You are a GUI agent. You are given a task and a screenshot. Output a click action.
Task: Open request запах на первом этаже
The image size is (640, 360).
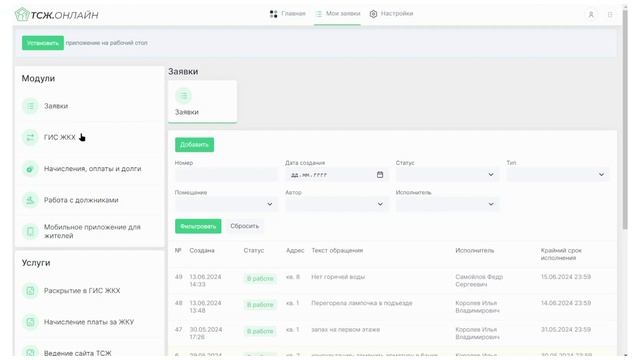345,330
